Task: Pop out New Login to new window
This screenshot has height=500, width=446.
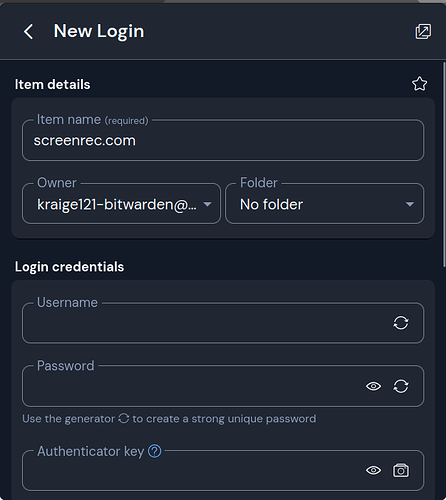Action: (423, 31)
